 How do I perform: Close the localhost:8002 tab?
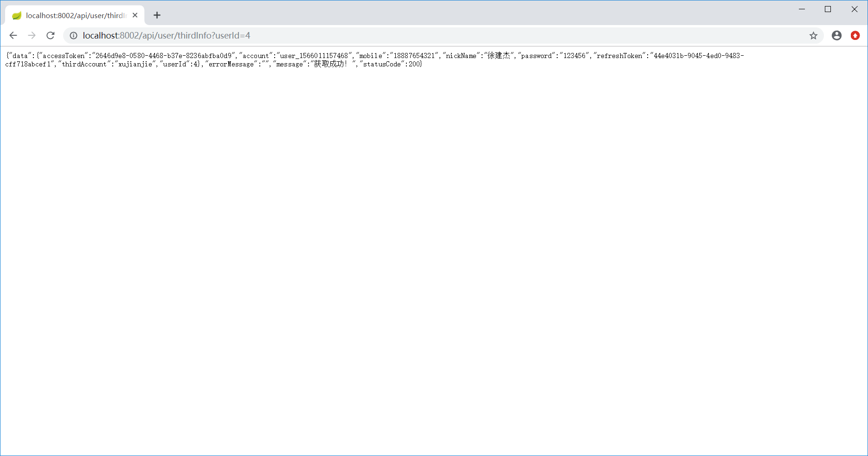(135, 15)
